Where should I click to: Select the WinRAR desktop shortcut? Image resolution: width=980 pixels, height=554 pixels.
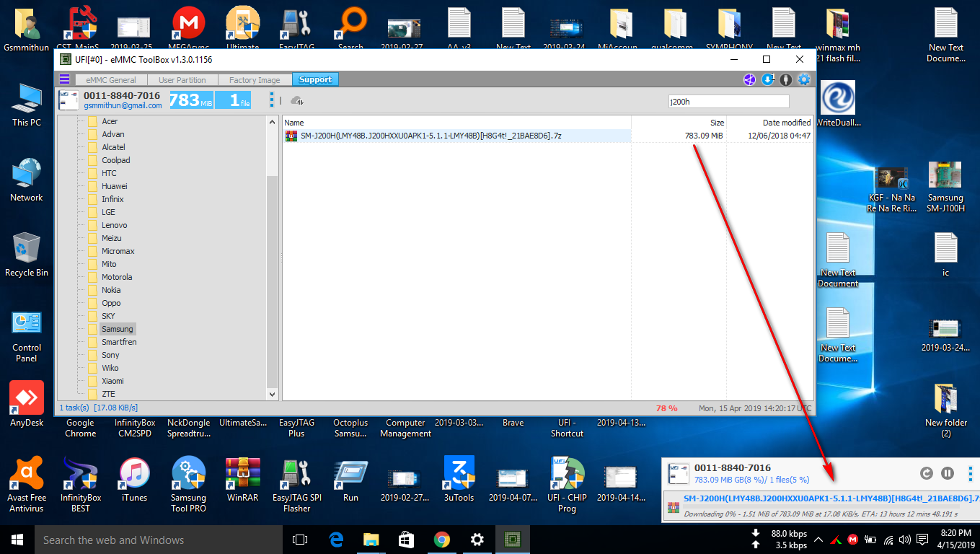tap(243, 480)
